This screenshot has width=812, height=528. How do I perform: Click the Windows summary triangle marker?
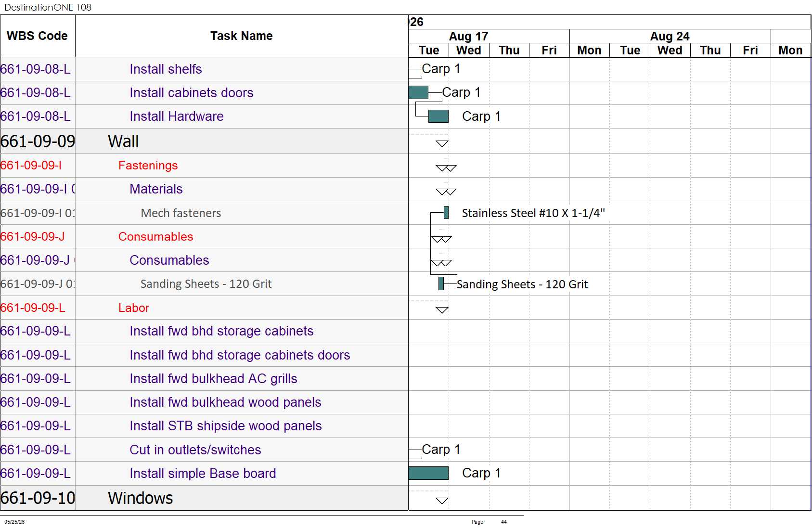tap(442, 501)
